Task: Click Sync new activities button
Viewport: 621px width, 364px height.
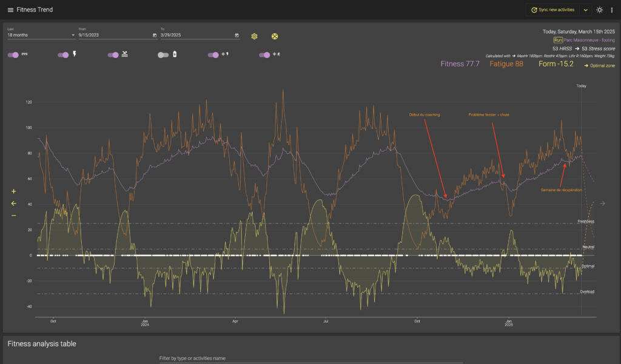Action: click(553, 10)
